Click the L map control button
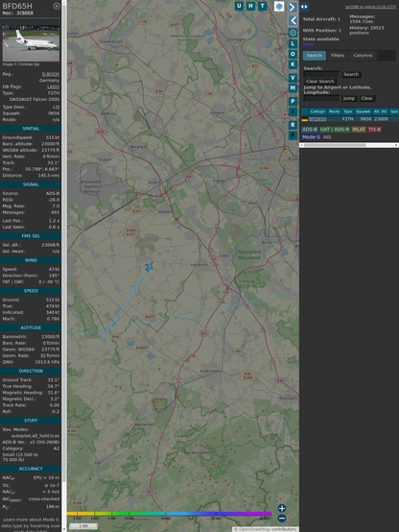The height and width of the screenshot is (532, 399). 293,44
